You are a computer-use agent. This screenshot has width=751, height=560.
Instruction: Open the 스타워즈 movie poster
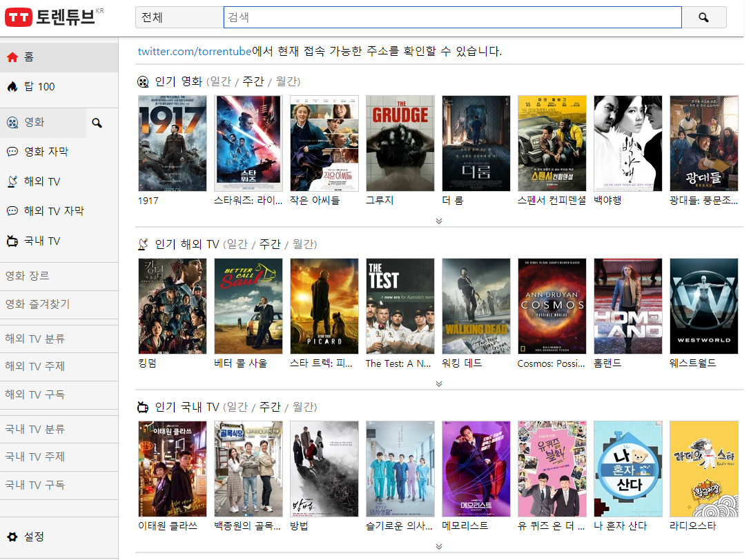coord(248,143)
